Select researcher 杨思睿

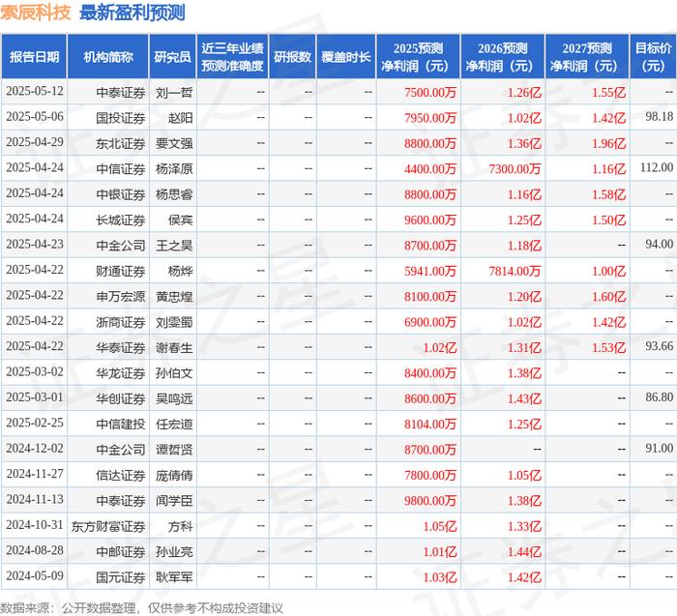click(x=174, y=194)
